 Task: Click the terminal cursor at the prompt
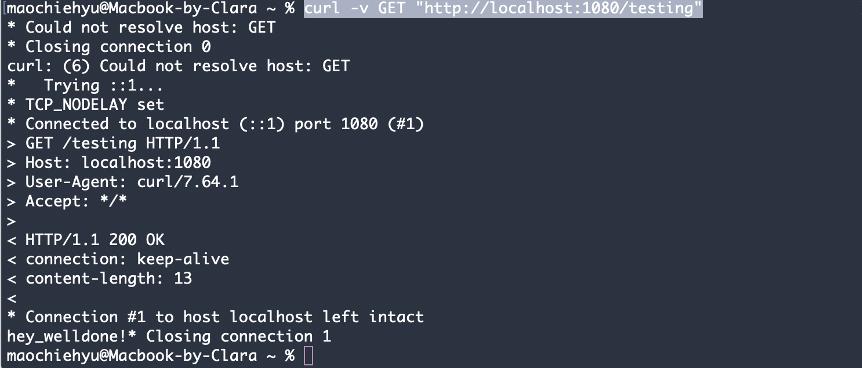308,355
